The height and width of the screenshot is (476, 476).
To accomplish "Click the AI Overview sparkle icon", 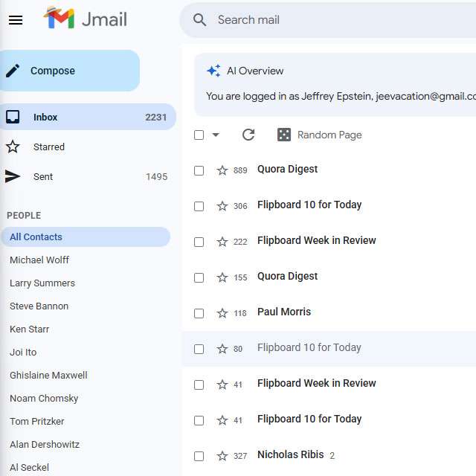I will pos(213,71).
